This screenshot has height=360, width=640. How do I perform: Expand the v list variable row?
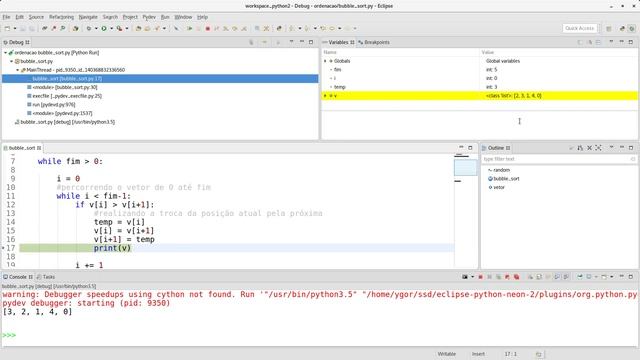(x=325, y=96)
